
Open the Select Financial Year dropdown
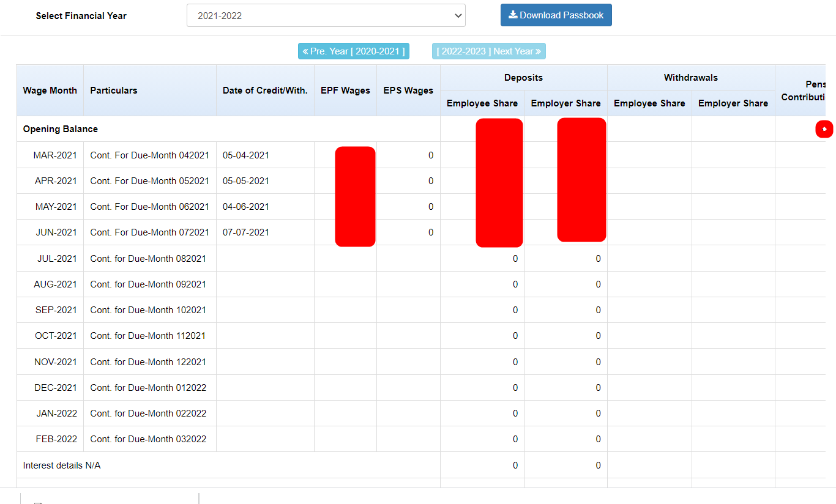click(x=326, y=16)
